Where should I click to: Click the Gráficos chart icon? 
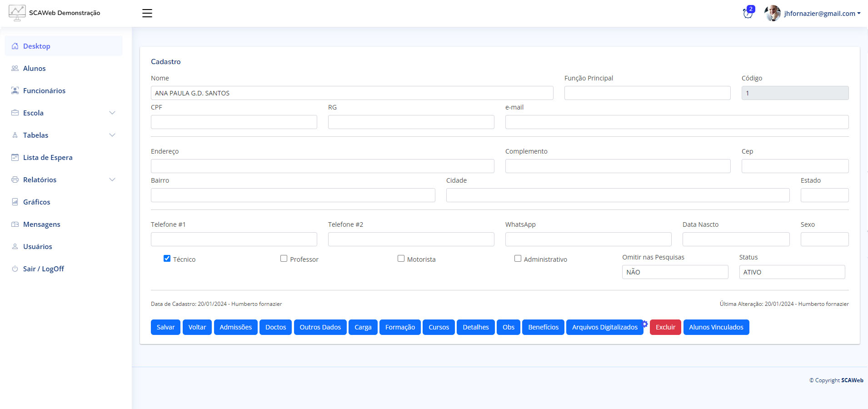(15, 202)
